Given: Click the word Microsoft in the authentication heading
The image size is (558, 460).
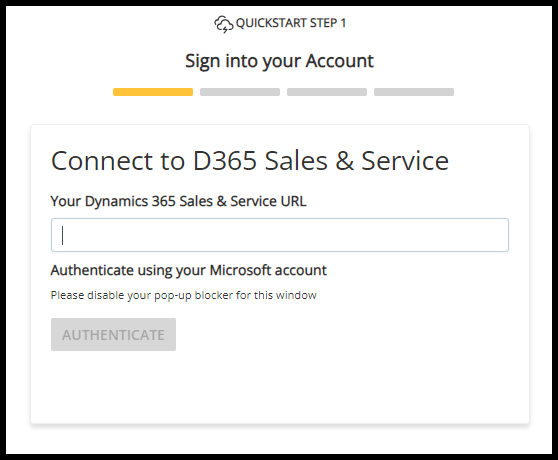Looking at the screenshot, I should 240,270.
